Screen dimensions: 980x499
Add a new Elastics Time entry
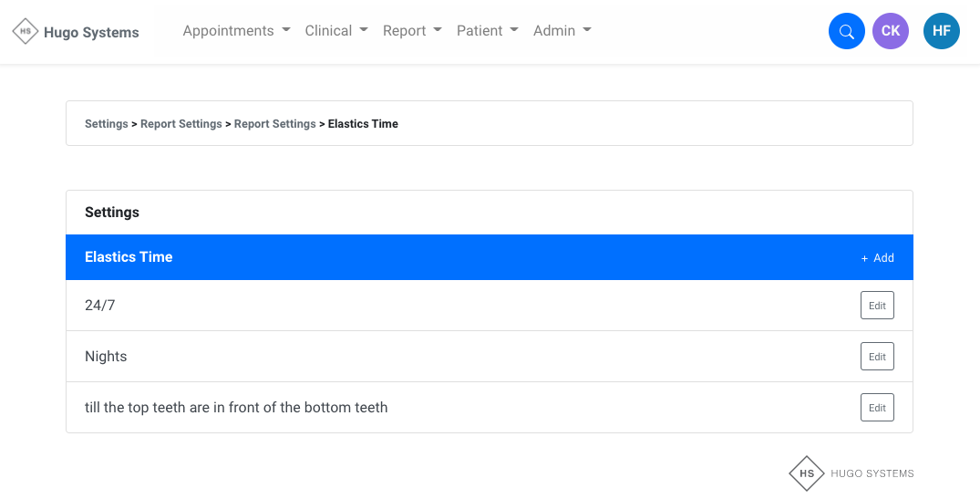878,258
